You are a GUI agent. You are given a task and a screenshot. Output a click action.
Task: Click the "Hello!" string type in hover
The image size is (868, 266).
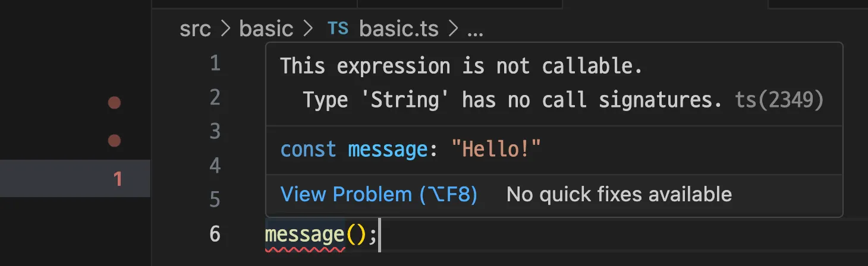[x=496, y=149]
